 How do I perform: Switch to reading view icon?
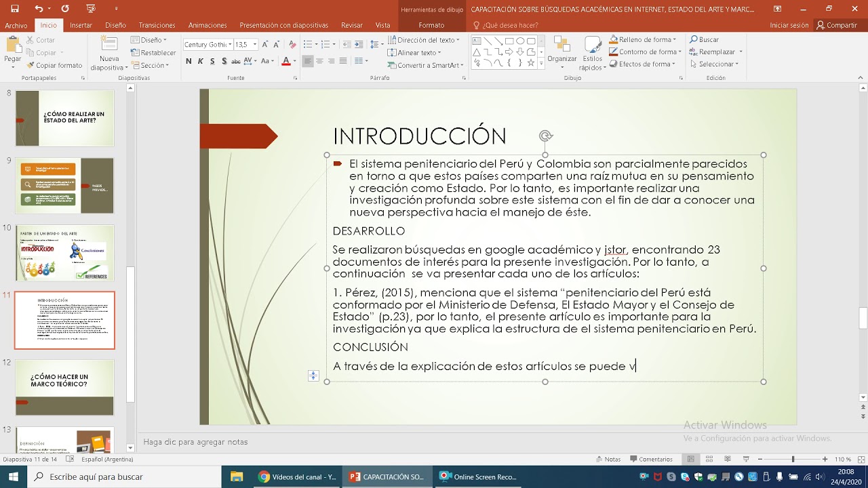727,459
